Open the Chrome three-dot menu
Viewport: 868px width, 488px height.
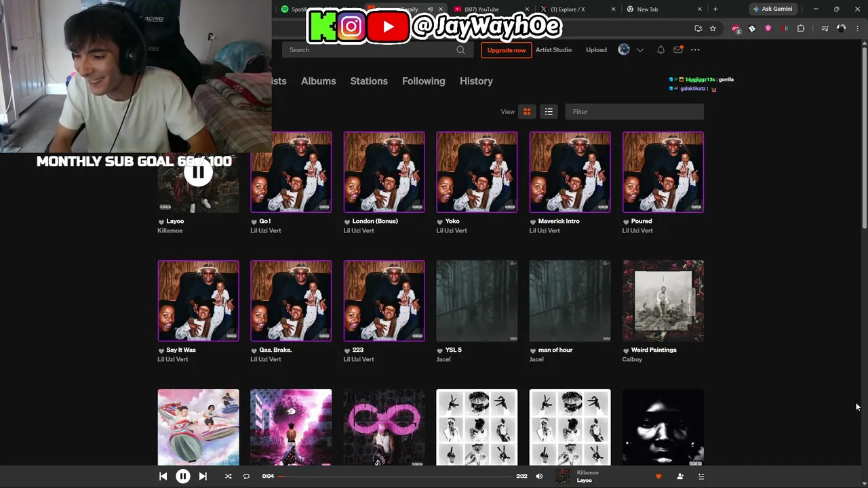tap(857, 28)
